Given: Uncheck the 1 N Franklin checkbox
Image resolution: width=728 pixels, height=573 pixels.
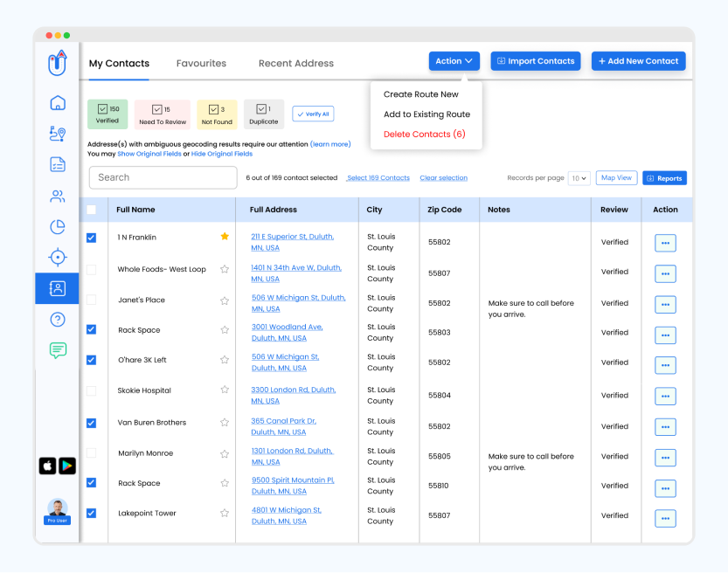Looking at the screenshot, I should coord(92,238).
